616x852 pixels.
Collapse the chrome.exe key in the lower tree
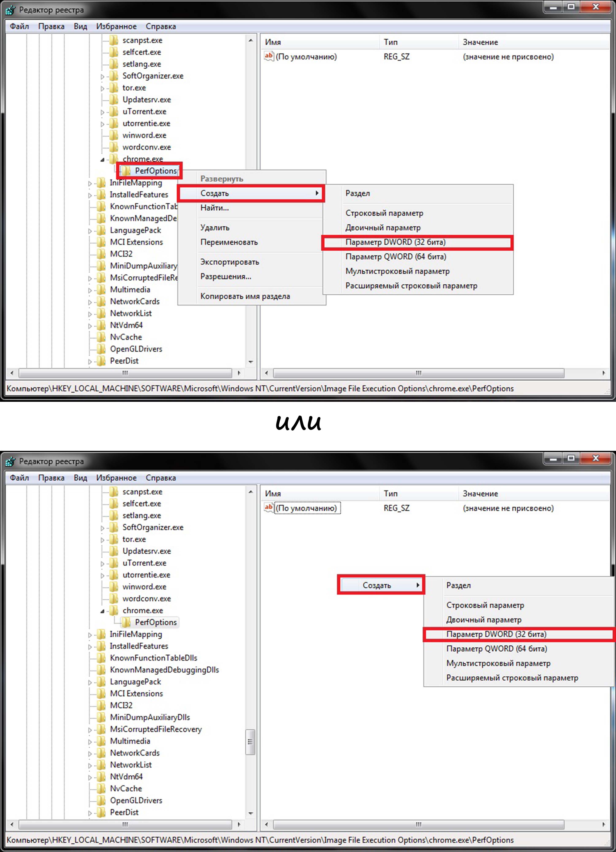103,611
